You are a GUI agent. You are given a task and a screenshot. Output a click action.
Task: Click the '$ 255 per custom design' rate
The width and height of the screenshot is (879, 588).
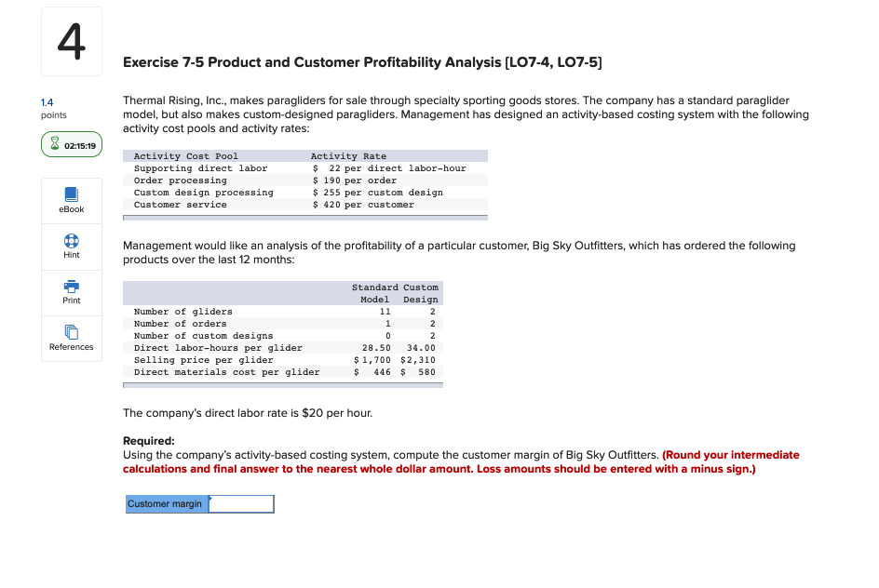tap(378, 192)
